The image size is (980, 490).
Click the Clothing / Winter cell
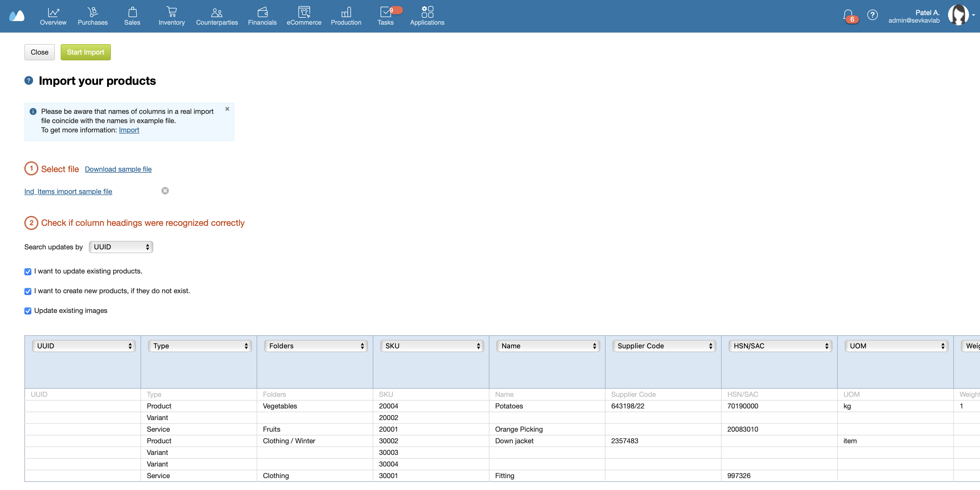315,441
